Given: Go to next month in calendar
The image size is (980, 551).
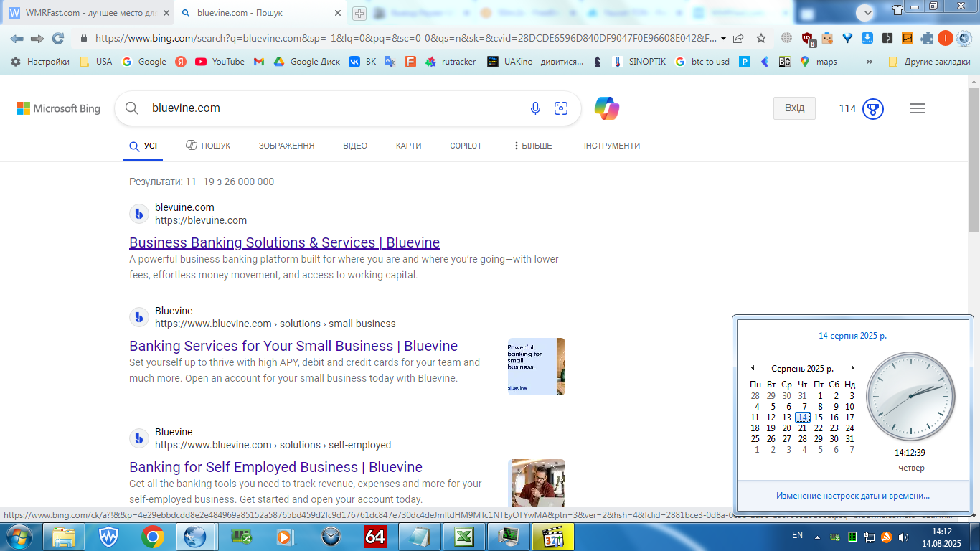Looking at the screenshot, I should 853,368.
